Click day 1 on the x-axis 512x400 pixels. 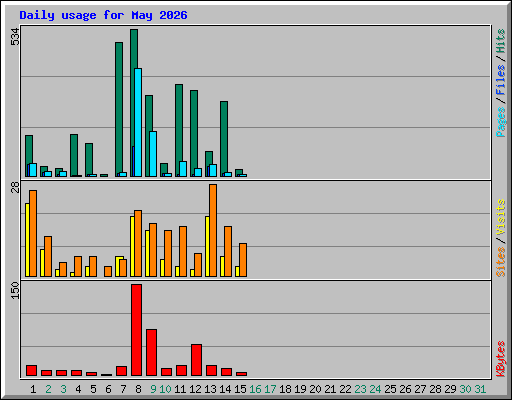coord(33,389)
